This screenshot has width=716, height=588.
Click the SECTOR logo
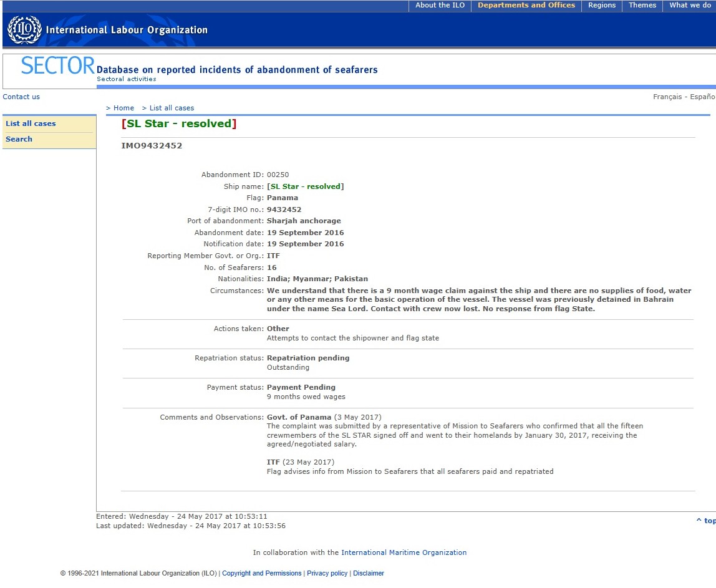tap(57, 65)
